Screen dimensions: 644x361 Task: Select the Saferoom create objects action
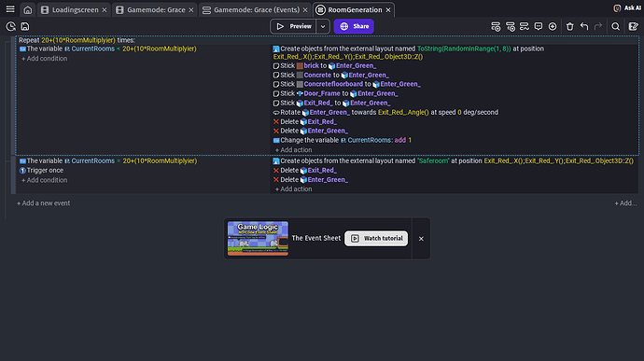pos(454,161)
